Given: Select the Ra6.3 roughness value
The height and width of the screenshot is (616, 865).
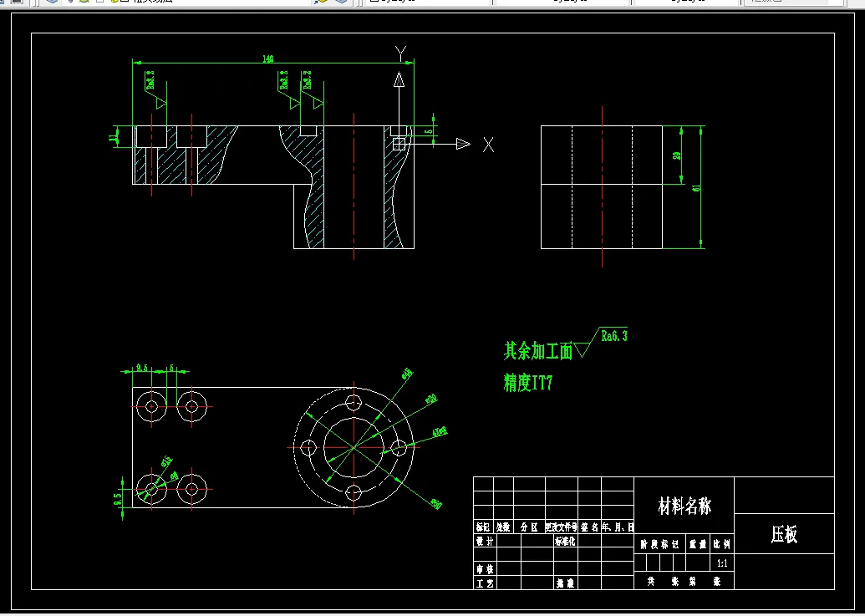Looking at the screenshot, I should (x=614, y=335).
